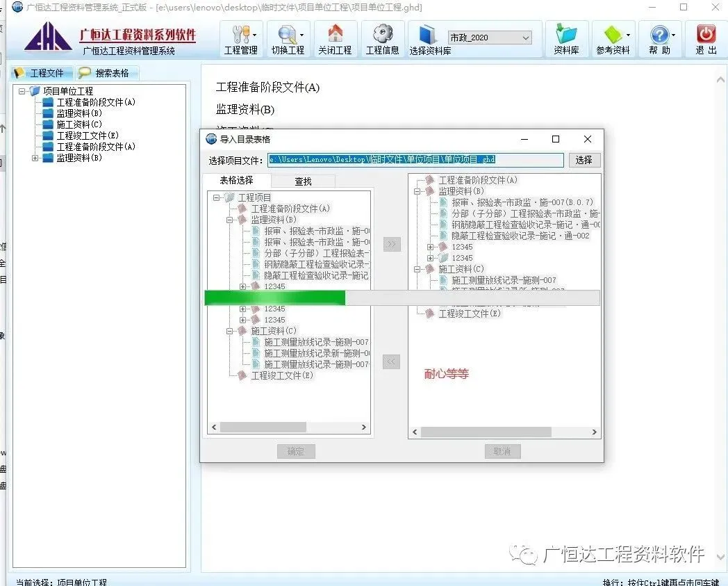Viewport: 728px width, 586px height.
Task: Collapse 监理资料(B) in dialog left tree
Action: coord(229,220)
